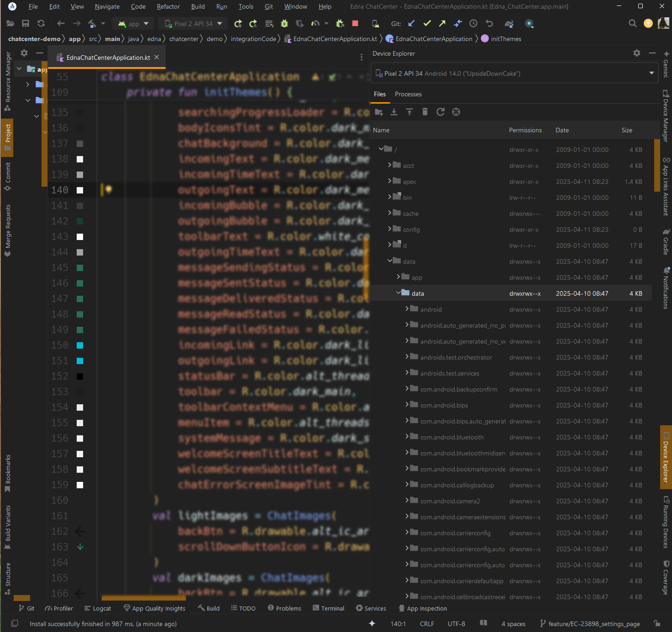The image size is (672, 632).
Task: Open the Search Everywhere magnifier
Action: [x=632, y=24]
